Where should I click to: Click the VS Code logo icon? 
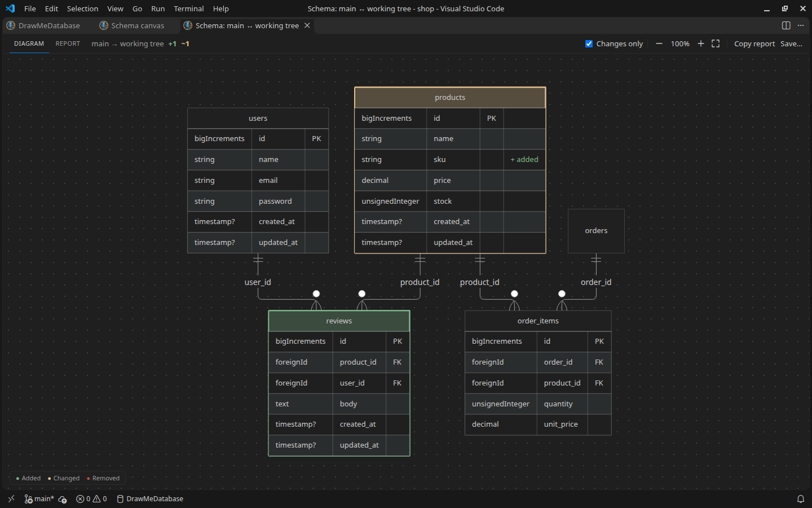tap(10, 8)
